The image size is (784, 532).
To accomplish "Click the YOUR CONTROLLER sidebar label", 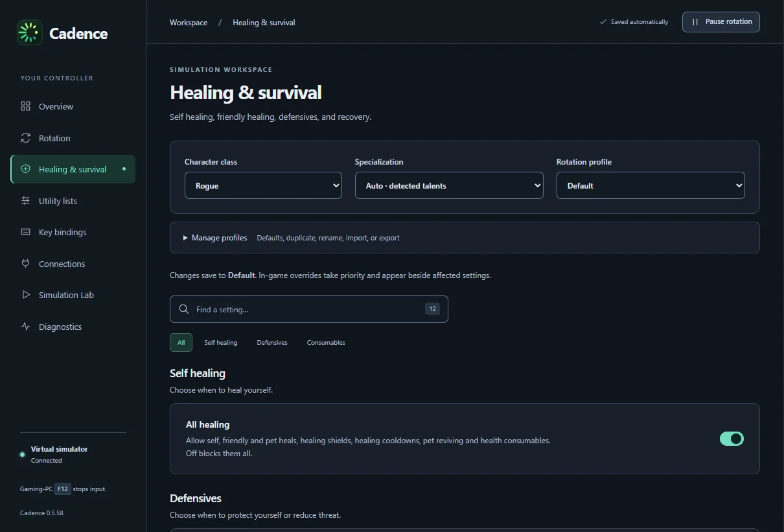I will coord(57,78).
